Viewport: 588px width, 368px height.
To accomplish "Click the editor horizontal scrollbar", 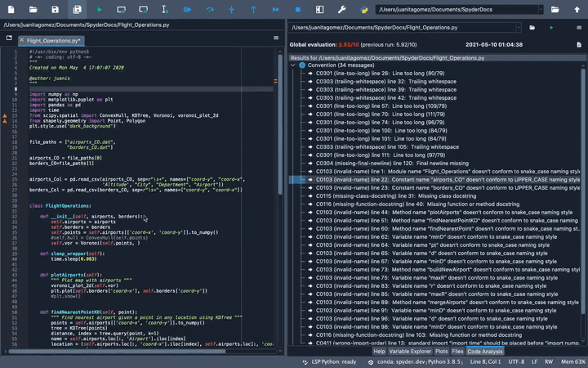I will click(x=117, y=352).
